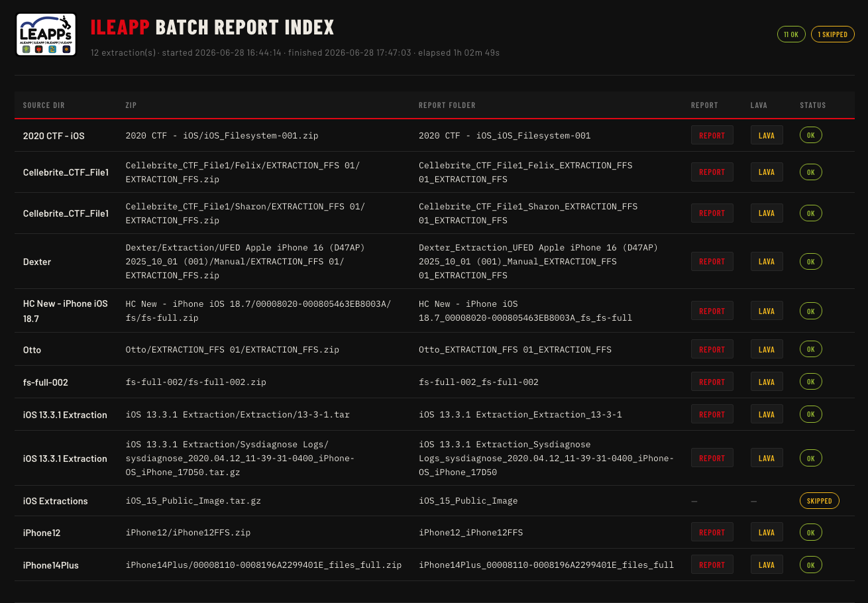Click the OK status badge for fs-full-002
Viewport: 868px width, 603px height.
(811, 382)
